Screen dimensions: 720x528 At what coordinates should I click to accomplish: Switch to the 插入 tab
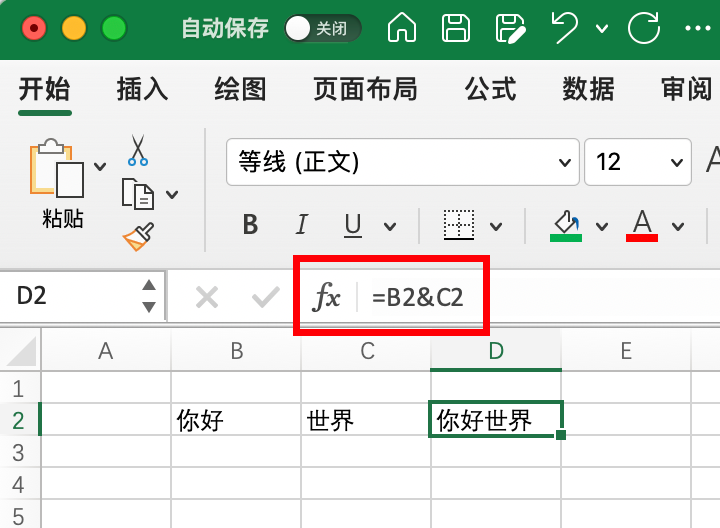pyautogui.click(x=142, y=89)
